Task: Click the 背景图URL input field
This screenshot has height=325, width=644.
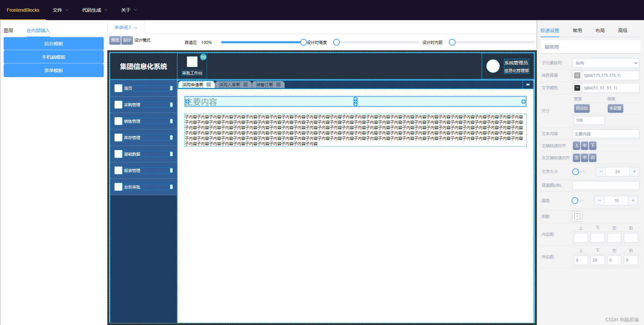Action: 606,185
